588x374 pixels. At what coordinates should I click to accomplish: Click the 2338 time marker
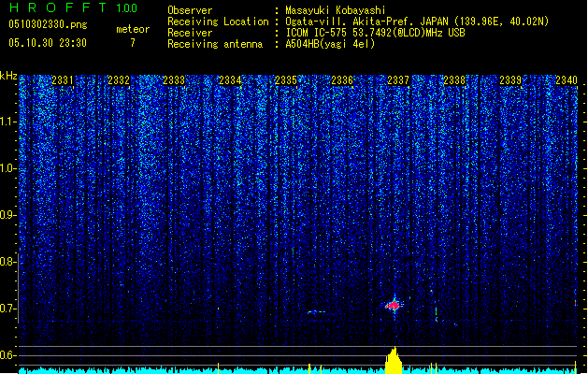[x=454, y=79]
